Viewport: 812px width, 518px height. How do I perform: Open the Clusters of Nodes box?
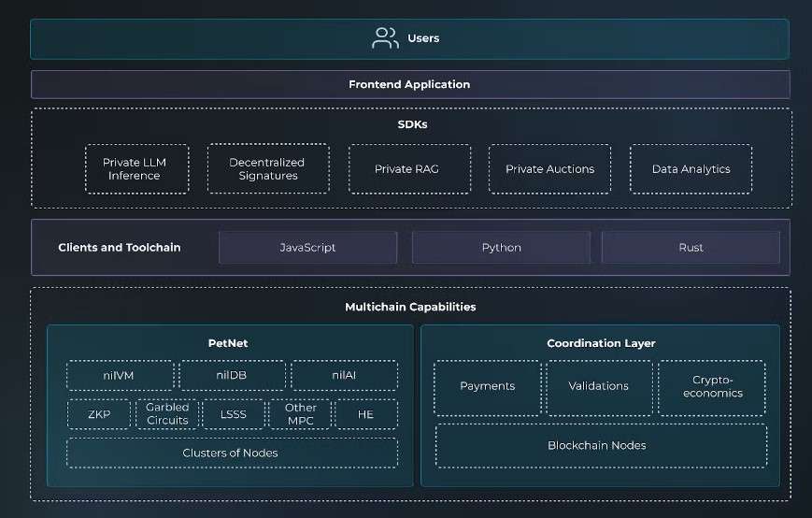(232, 453)
